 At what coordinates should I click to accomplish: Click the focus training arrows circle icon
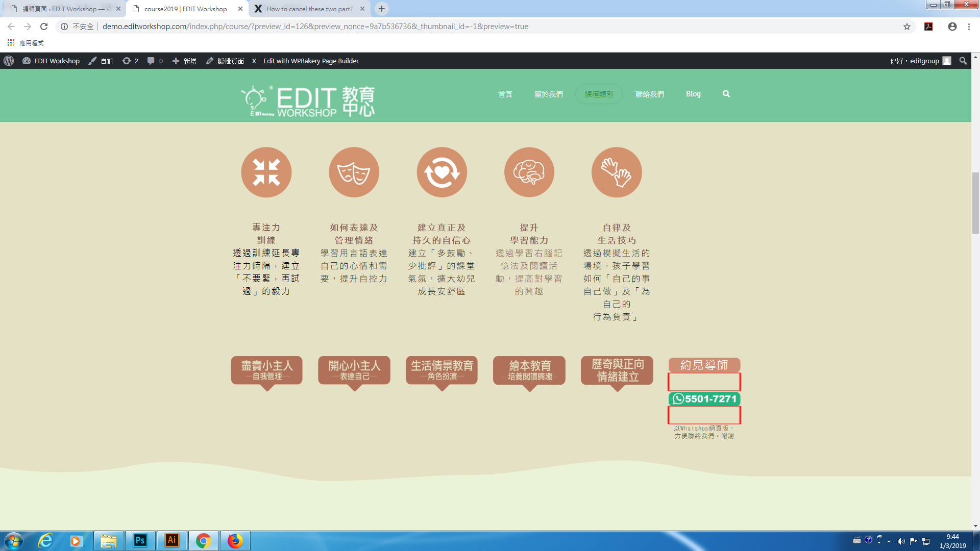click(x=266, y=172)
